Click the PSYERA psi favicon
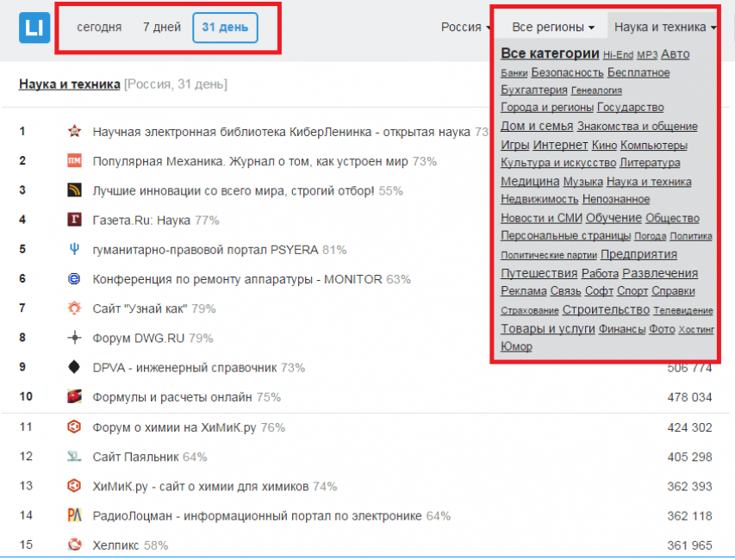Screen dimensions: 735x560 click(x=74, y=249)
